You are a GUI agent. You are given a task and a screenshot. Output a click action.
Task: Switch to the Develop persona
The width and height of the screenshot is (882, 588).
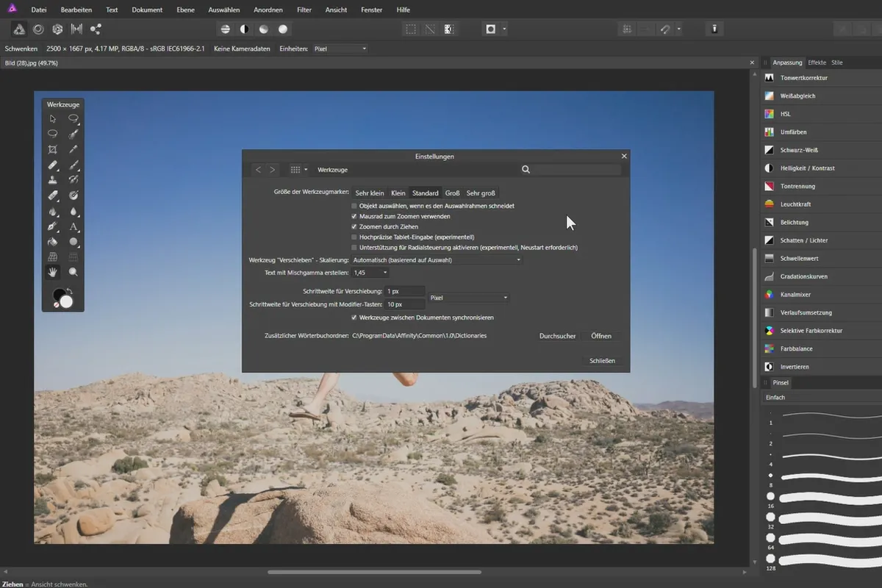57,29
